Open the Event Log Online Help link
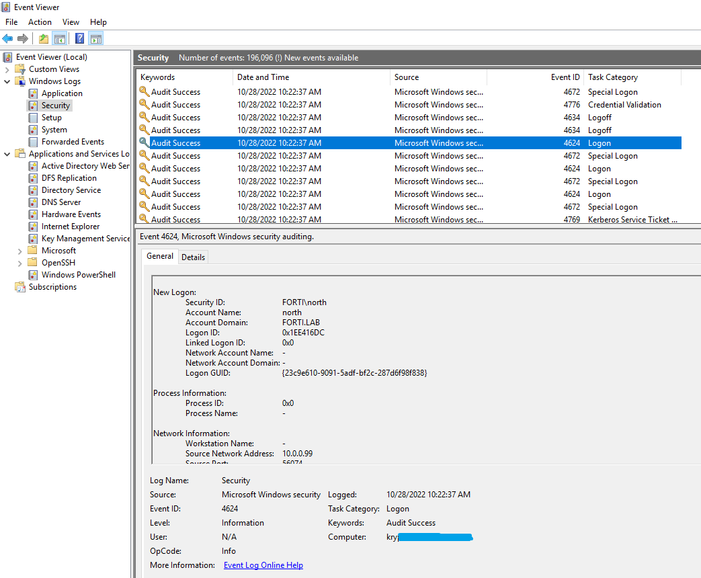This screenshot has width=701, height=578. pos(263,565)
